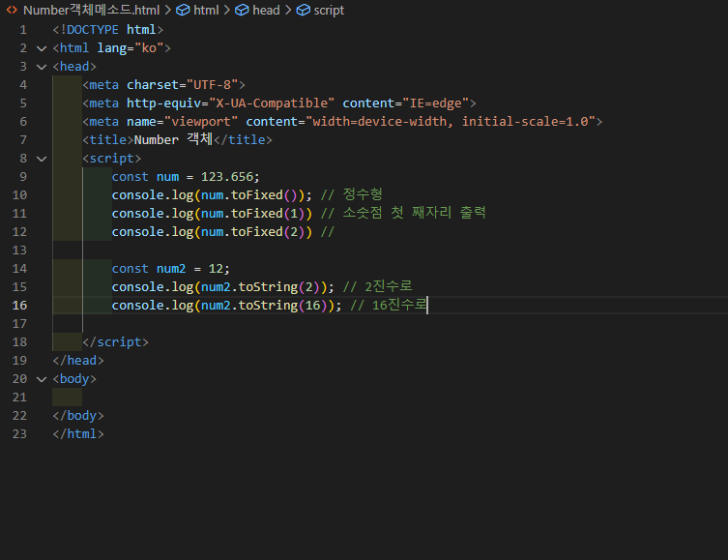The width and height of the screenshot is (728, 560).
Task: Click line number 1 in the gutter
Action: (x=23, y=30)
